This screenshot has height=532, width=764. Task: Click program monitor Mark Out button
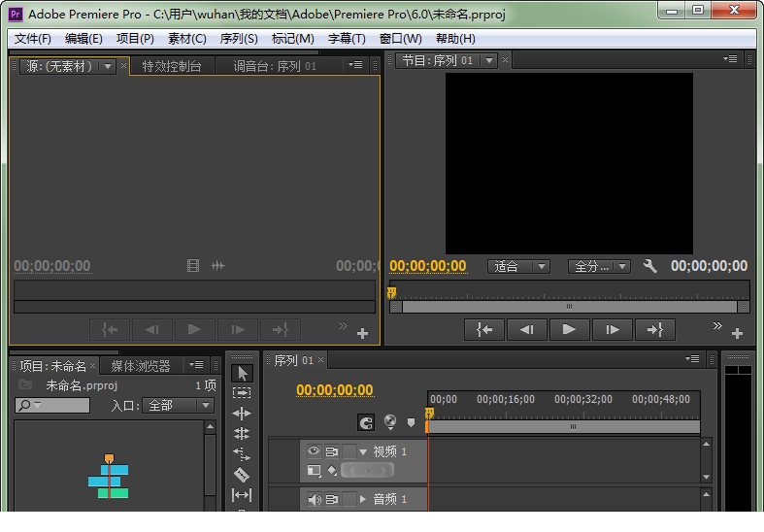(655, 330)
